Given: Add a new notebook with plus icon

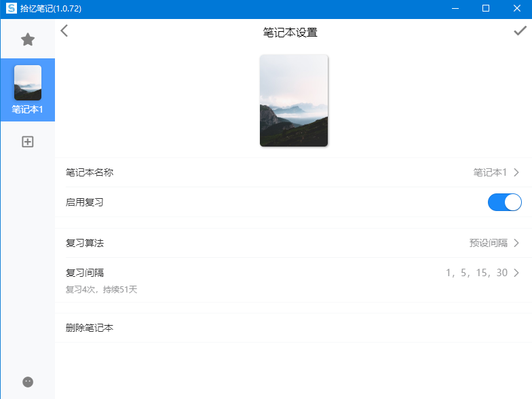Looking at the screenshot, I should (x=28, y=142).
